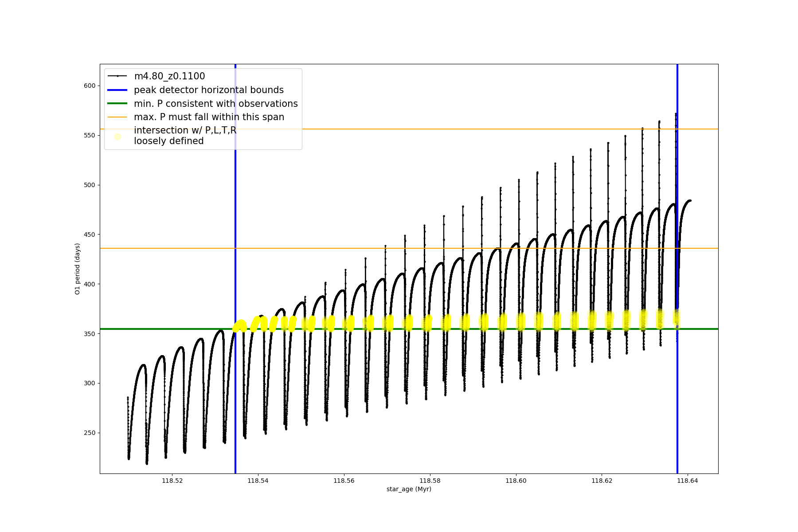Click the 118.60 x-axis tick label
798x532 pixels.
pyautogui.click(x=516, y=481)
